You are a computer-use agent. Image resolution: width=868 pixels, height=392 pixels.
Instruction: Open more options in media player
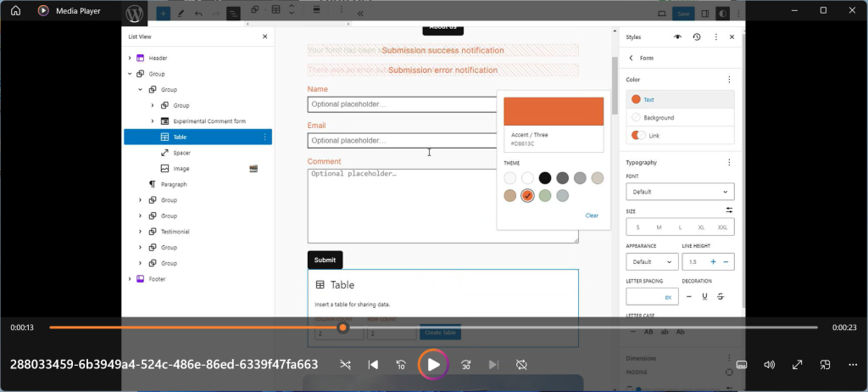click(853, 365)
